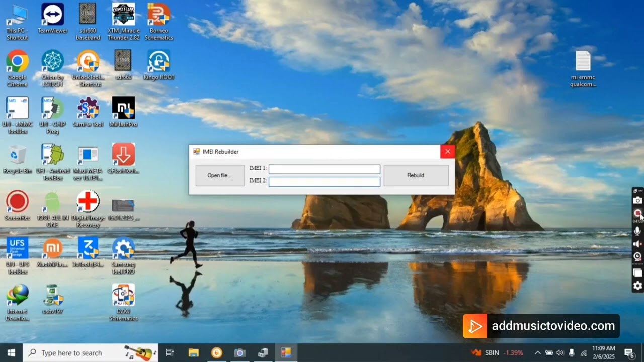644x362 pixels.
Task: Click SBIN stock ticker on taskbar
Action: [x=497, y=353]
